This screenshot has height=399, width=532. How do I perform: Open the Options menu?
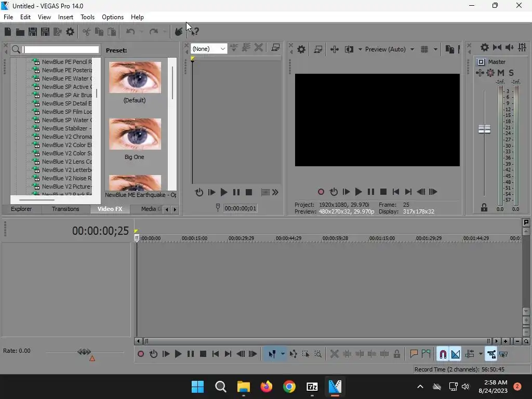tap(113, 17)
